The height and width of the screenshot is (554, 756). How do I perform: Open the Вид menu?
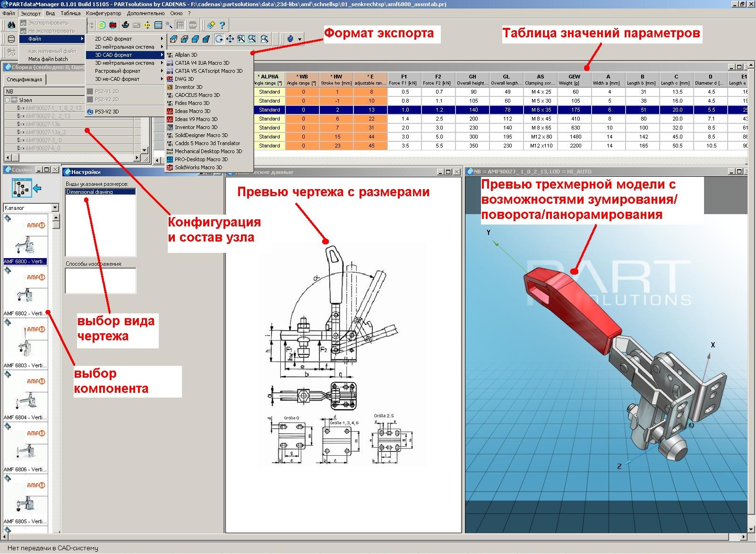[50, 13]
